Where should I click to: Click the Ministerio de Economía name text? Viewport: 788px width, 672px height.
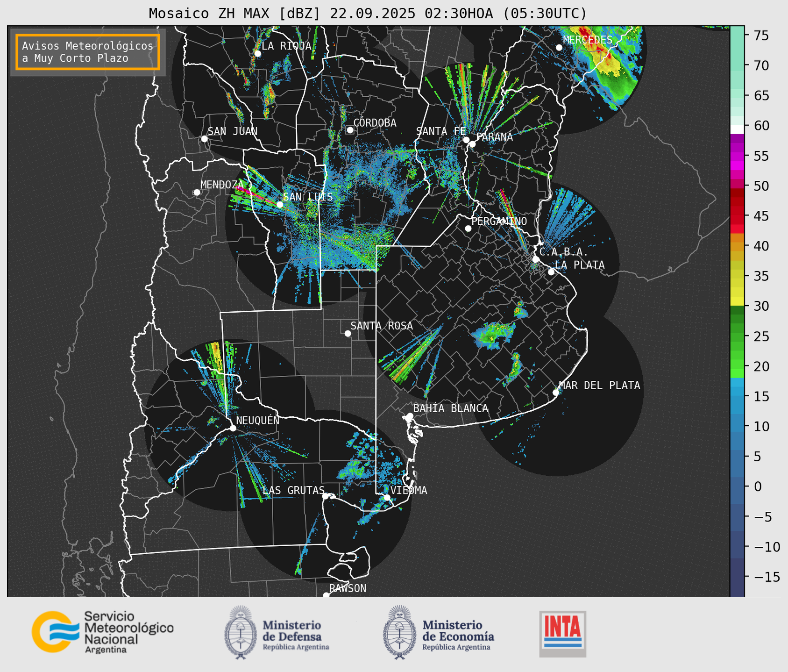pos(458,636)
